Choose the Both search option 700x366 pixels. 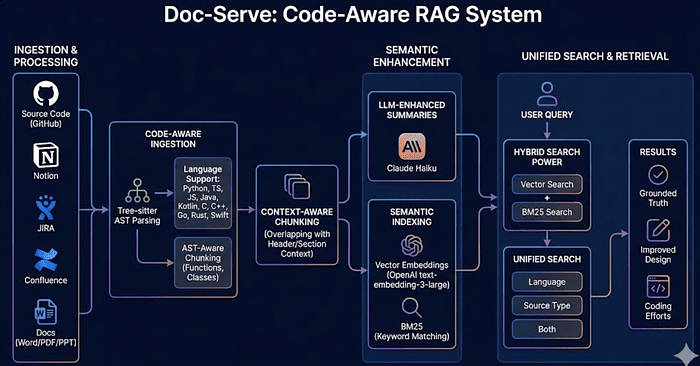(547, 329)
